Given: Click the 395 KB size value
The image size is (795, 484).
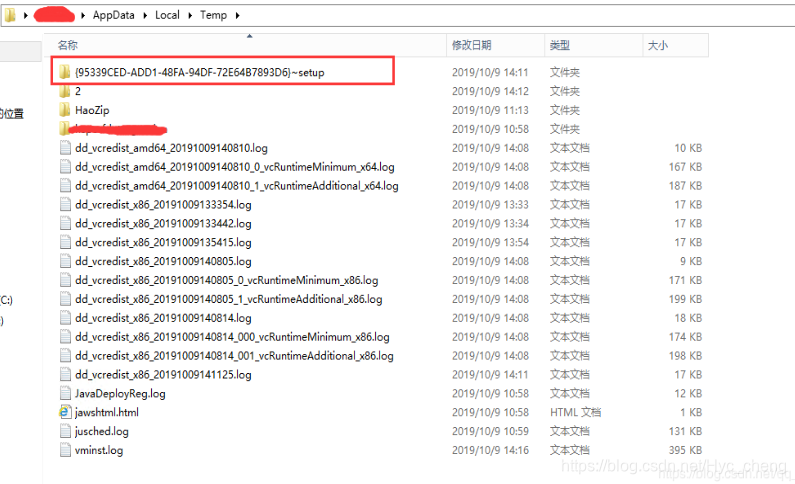Looking at the screenshot, I should 685,450.
